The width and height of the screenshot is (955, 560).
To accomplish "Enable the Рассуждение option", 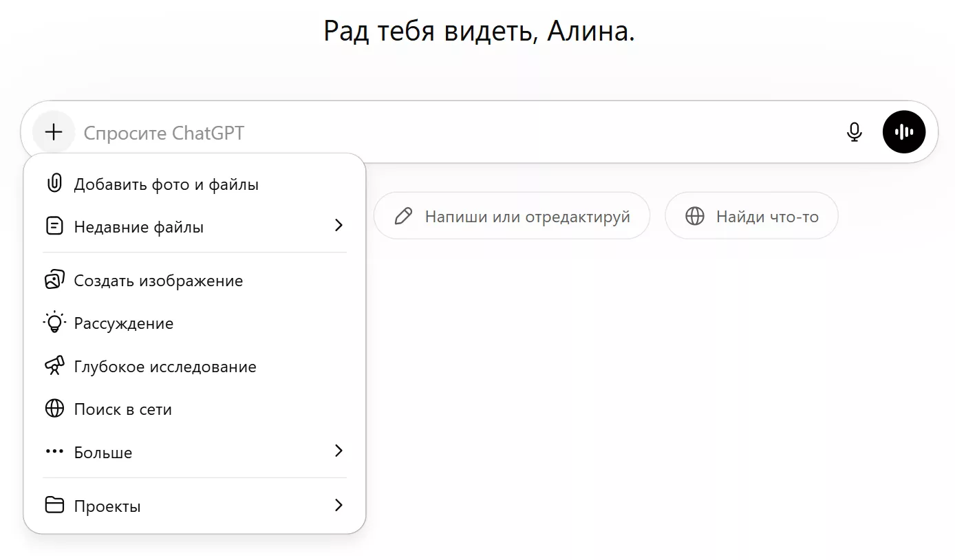I will [195, 323].
